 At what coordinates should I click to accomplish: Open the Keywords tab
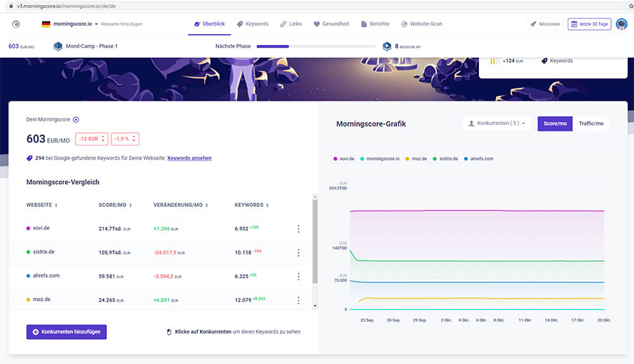click(x=253, y=24)
